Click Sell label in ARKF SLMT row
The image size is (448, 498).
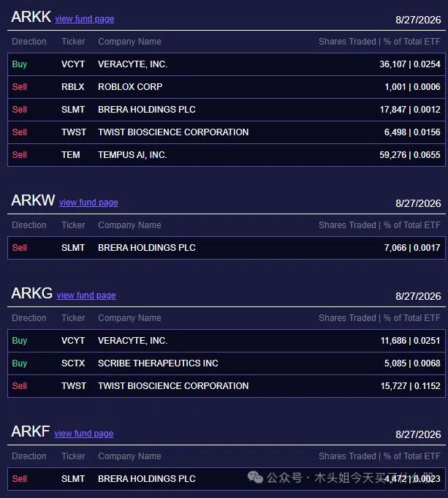tap(20, 479)
